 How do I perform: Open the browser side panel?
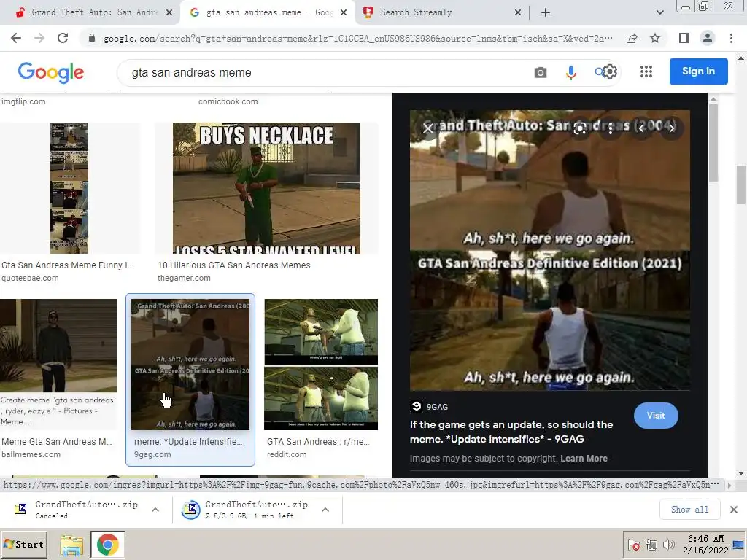(684, 38)
